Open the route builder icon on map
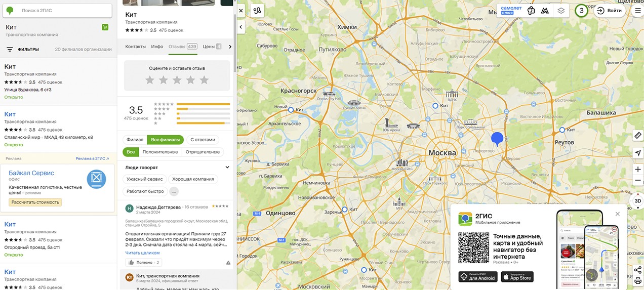 (x=257, y=11)
